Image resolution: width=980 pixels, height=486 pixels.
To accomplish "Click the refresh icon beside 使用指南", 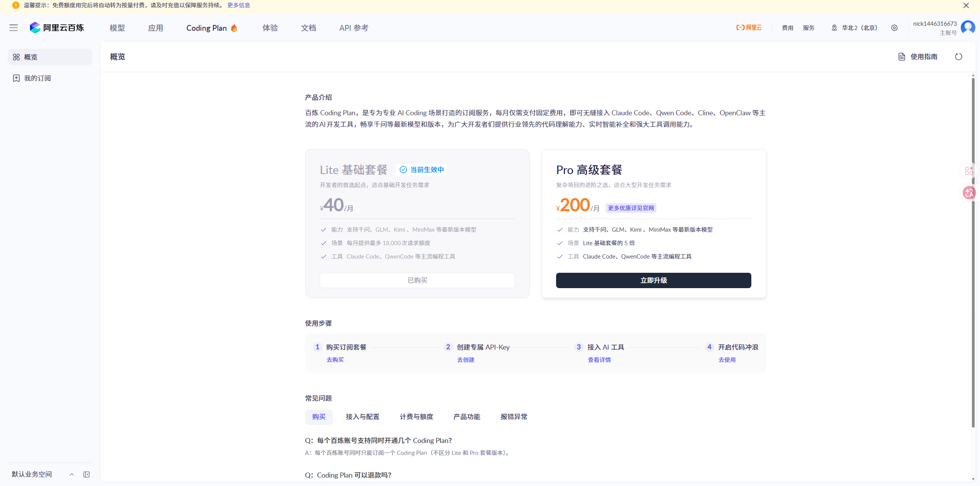I will click(x=958, y=57).
